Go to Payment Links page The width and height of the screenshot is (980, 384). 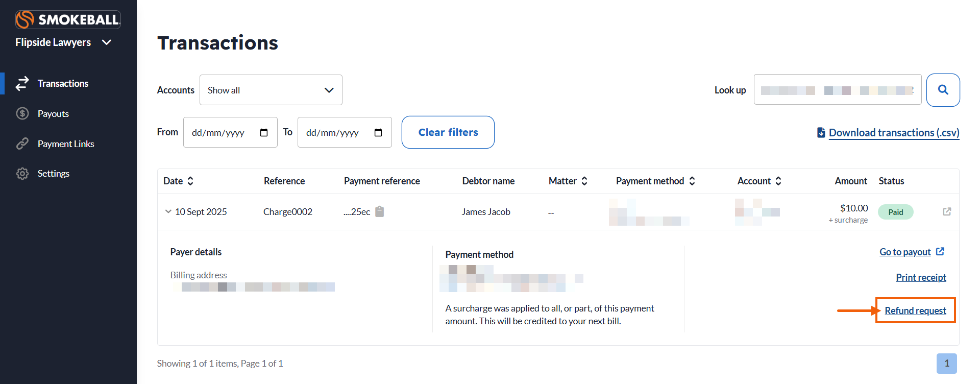point(66,144)
